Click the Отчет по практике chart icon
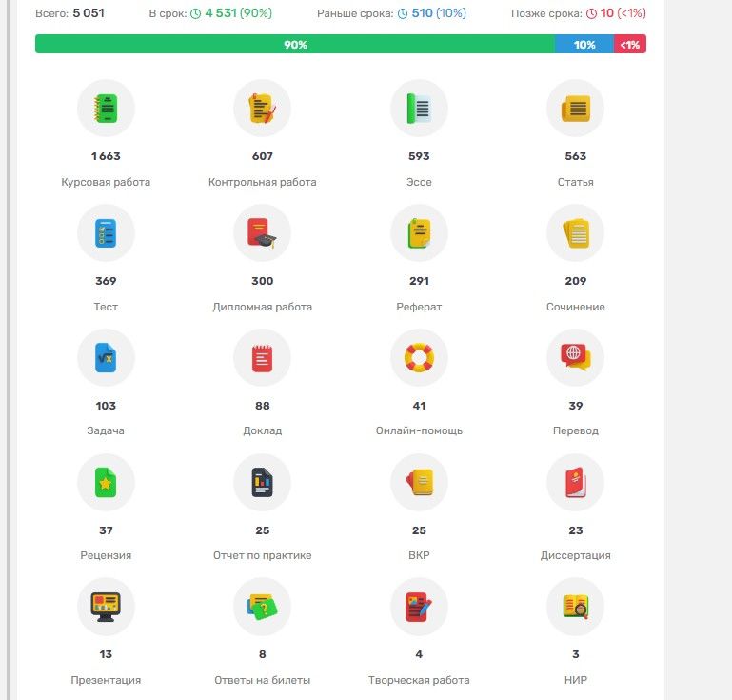This screenshot has width=732, height=700. coord(262,483)
